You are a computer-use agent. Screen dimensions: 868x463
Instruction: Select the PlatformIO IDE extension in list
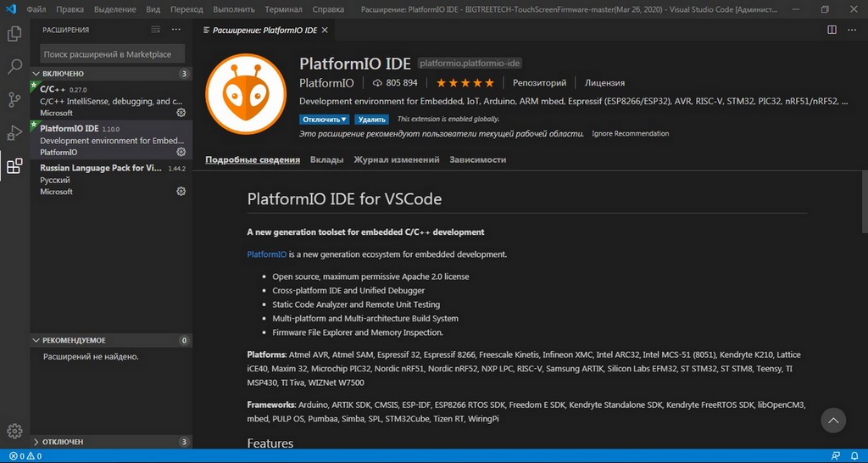[x=111, y=140]
